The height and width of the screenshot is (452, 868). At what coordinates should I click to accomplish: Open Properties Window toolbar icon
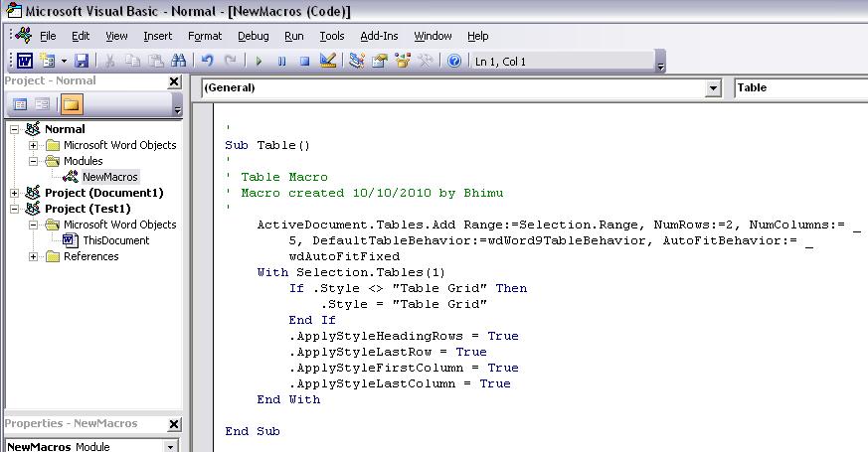379,61
